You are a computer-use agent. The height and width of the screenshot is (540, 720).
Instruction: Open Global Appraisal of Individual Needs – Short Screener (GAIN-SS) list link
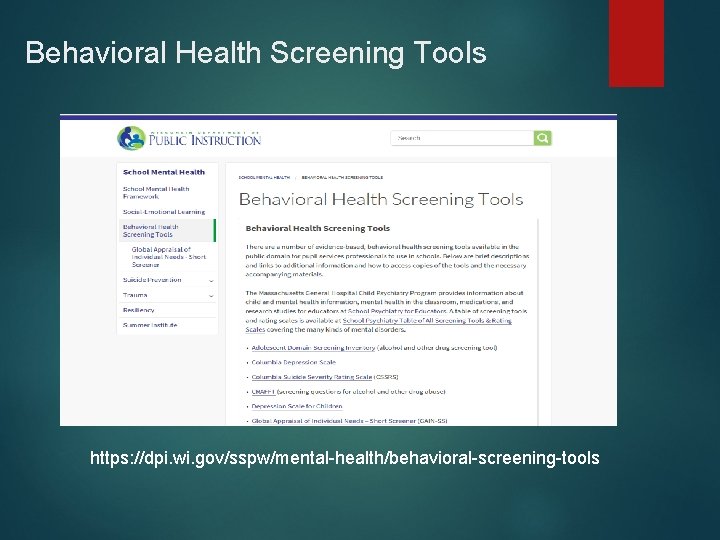(x=349, y=420)
